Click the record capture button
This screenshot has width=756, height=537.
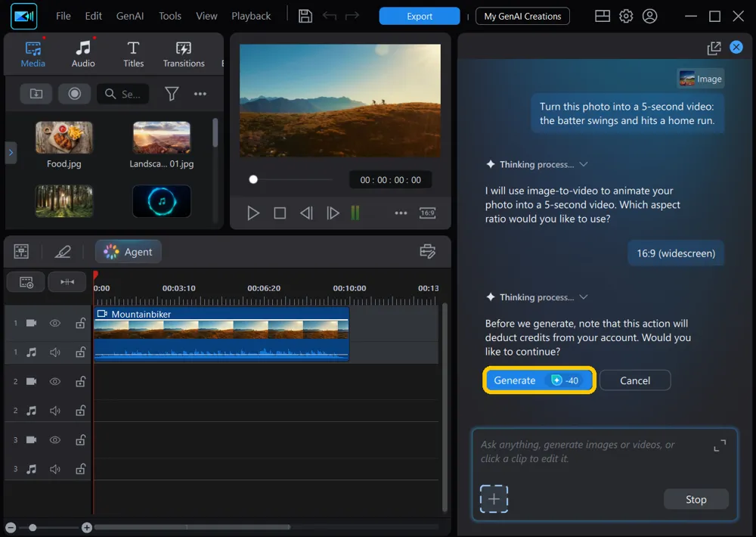click(74, 94)
